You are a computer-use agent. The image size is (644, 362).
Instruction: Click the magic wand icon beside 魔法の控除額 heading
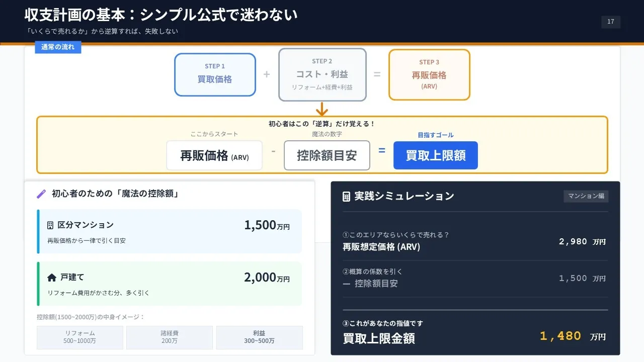coord(41,194)
